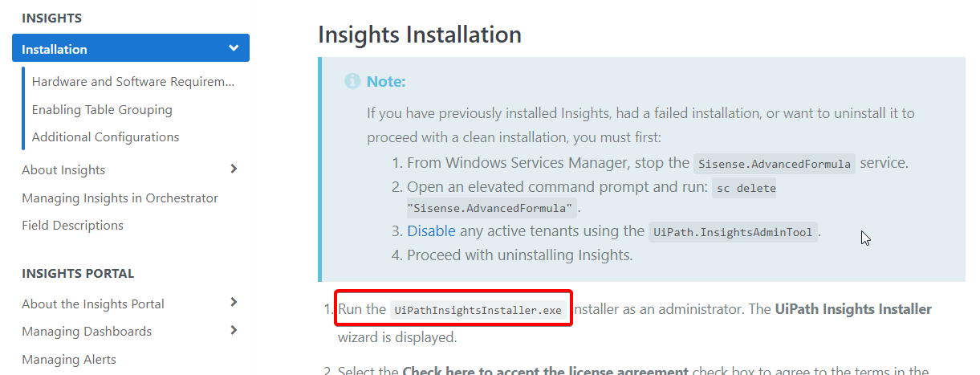Expand the About Insights chevron

coord(234,169)
